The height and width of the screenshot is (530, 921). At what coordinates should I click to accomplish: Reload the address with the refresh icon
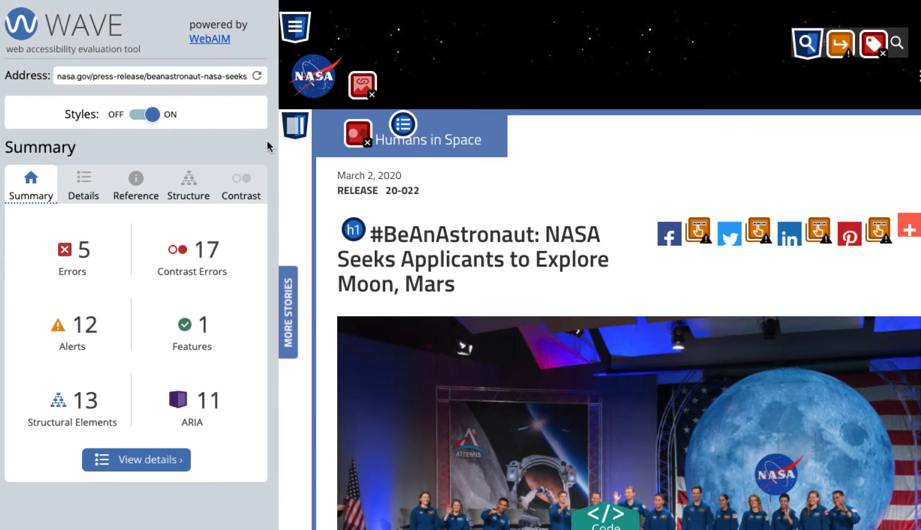click(257, 76)
